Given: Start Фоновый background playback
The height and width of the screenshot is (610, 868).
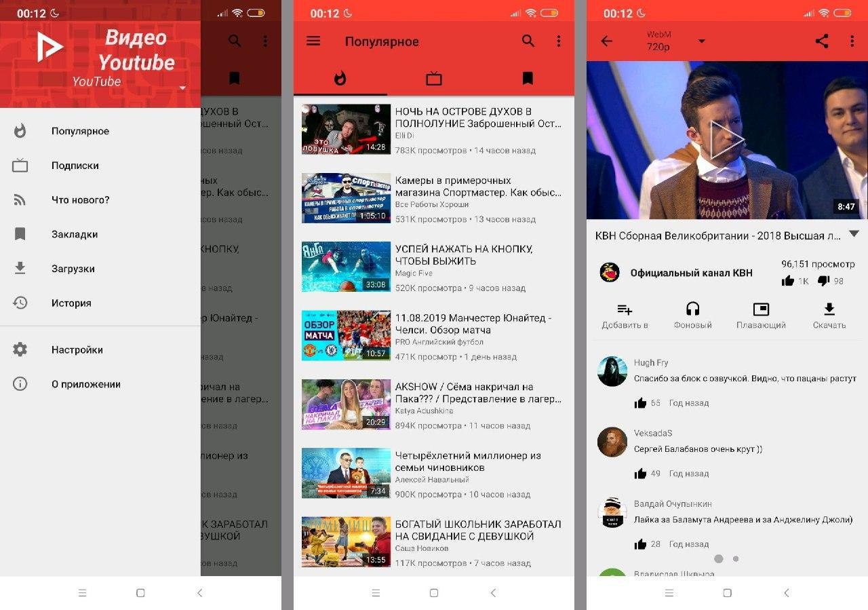Looking at the screenshot, I should (693, 316).
